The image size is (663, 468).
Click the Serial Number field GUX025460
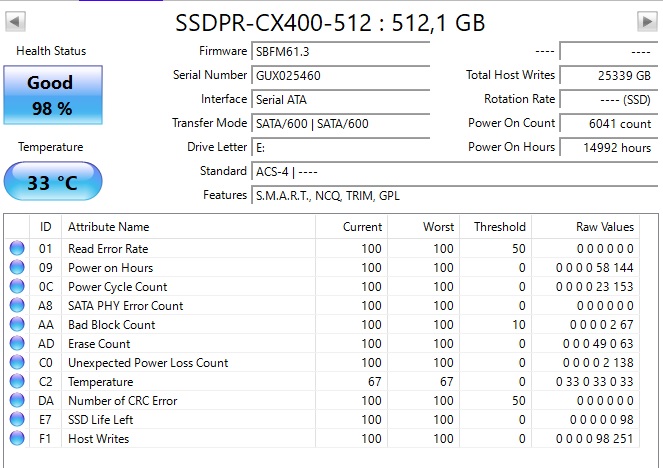pyautogui.click(x=341, y=76)
